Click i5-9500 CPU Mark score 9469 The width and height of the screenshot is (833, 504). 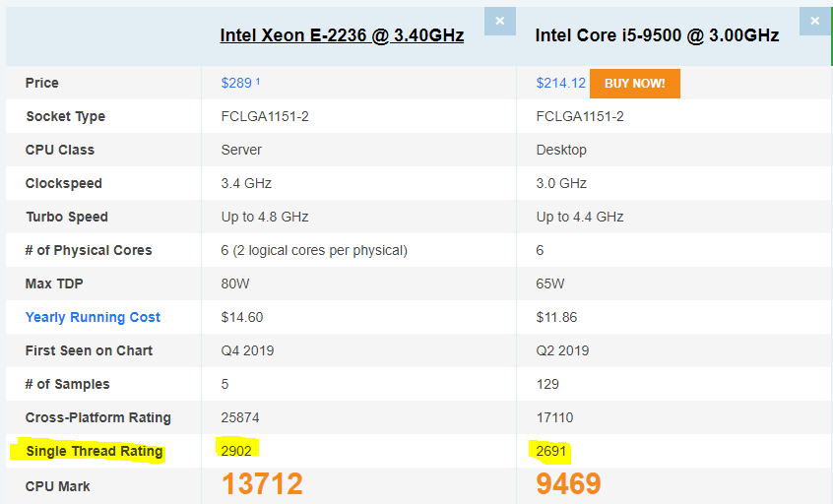(x=568, y=483)
